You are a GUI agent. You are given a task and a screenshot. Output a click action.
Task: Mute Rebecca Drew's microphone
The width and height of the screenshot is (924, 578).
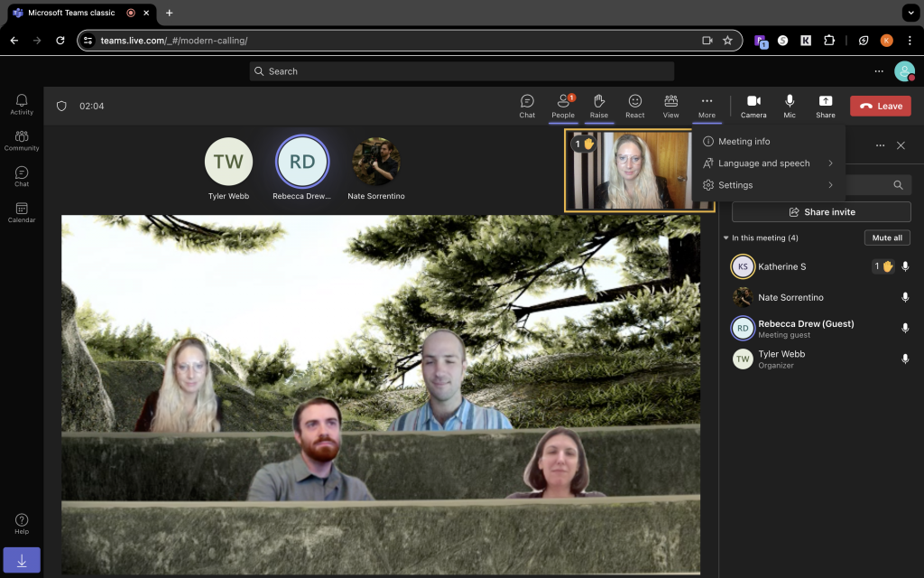pyautogui.click(x=905, y=328)
